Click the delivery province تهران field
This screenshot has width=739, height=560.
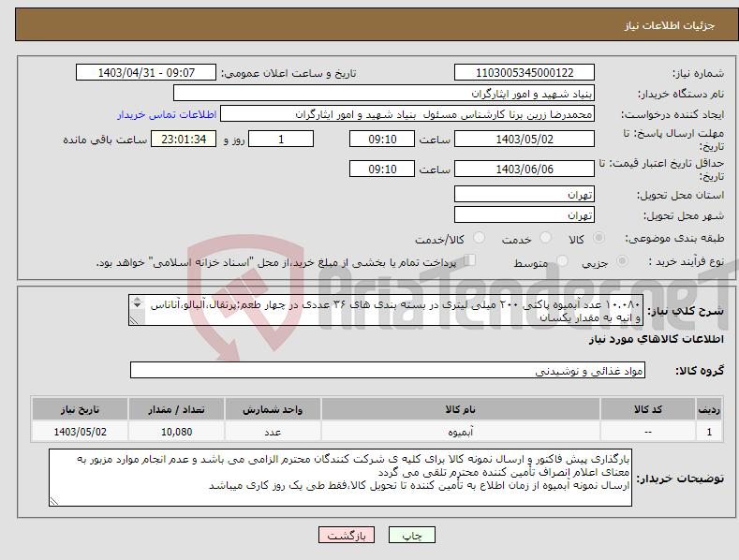pyautogui.click(x=525, y=194)
